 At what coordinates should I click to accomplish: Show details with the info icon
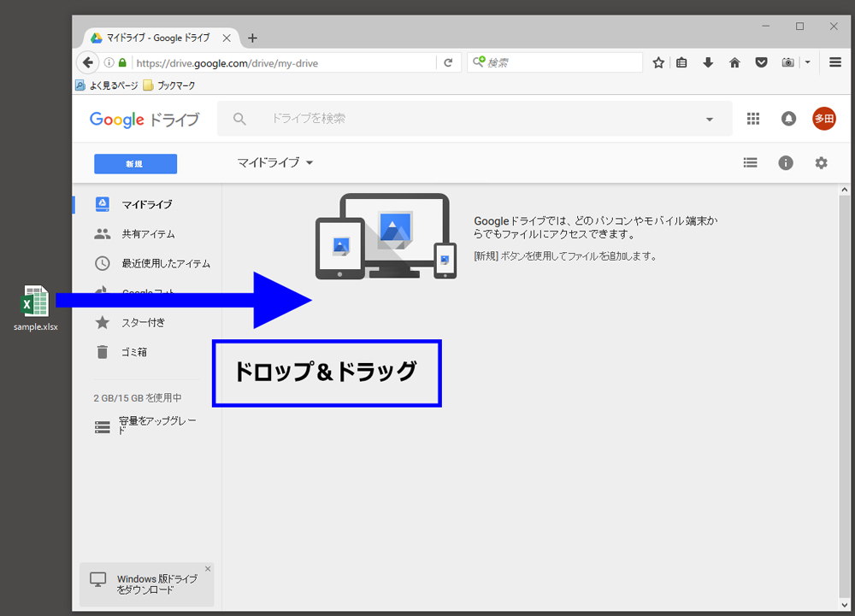pyautogui.click(x=785, y=162)
